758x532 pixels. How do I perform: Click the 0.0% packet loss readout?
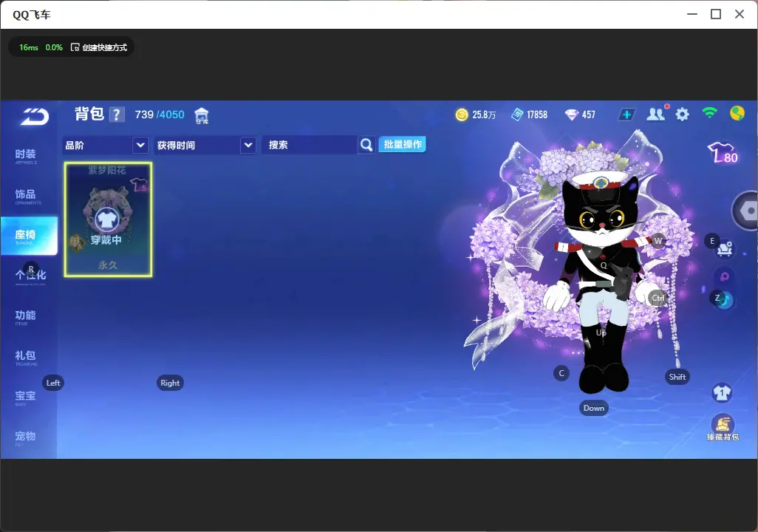pyautogui.click(x=54, y=47)
